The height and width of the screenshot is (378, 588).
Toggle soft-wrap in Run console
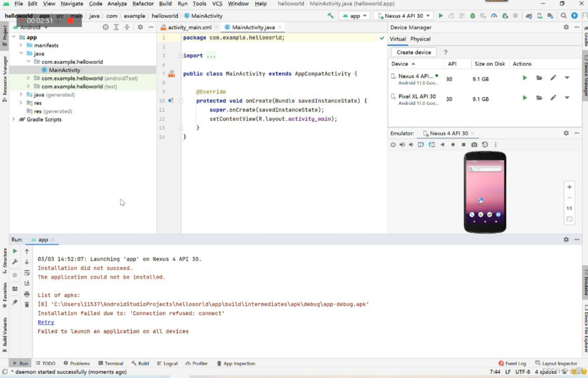(27, 273)
